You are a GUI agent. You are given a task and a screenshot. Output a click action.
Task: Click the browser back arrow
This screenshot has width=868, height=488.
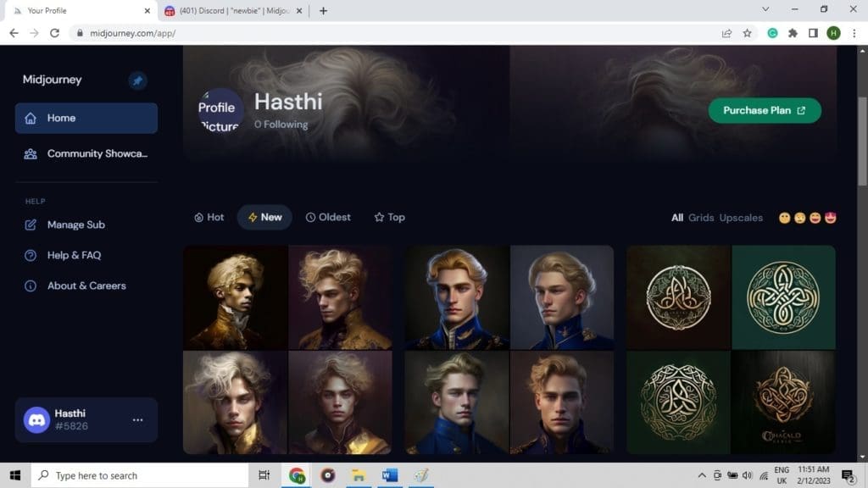tap(14, 33)
